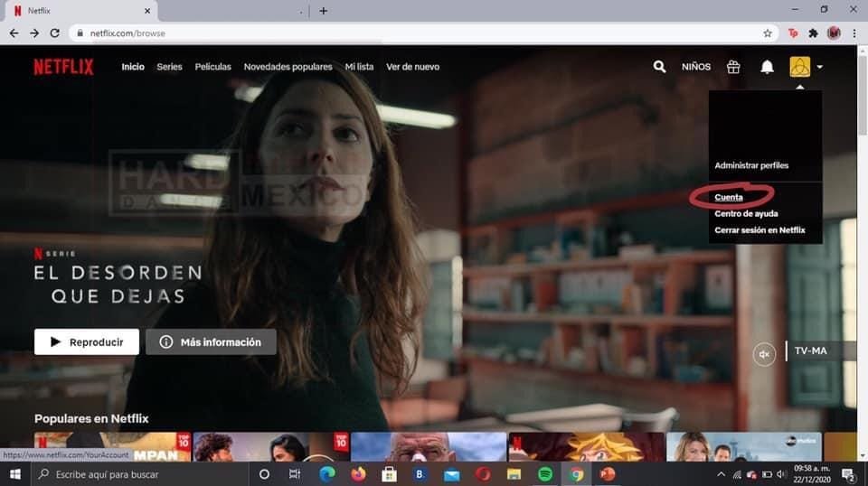Open Cortana circle icon

tap(264, 474)
